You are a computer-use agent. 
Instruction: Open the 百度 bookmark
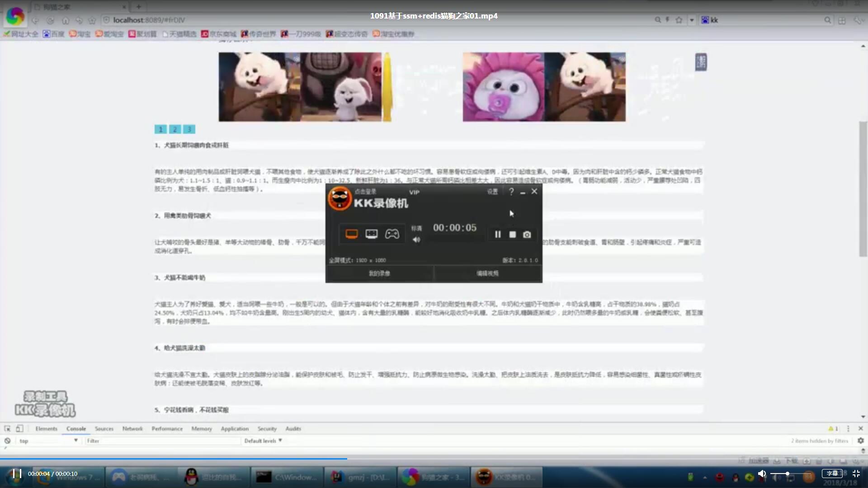click(x=54, y=34)
